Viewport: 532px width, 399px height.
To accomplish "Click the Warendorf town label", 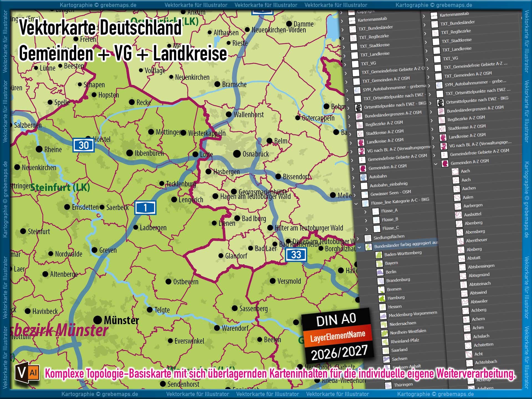I will [235, 328].
